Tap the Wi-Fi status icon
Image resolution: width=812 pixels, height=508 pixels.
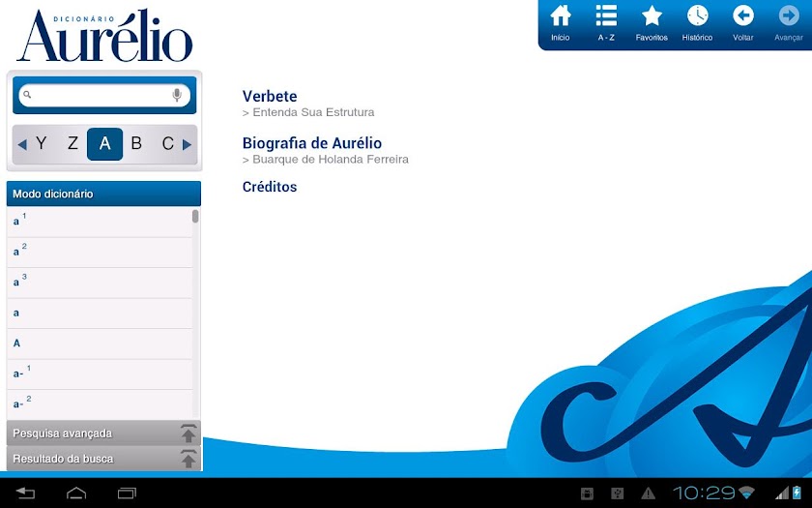746,493
